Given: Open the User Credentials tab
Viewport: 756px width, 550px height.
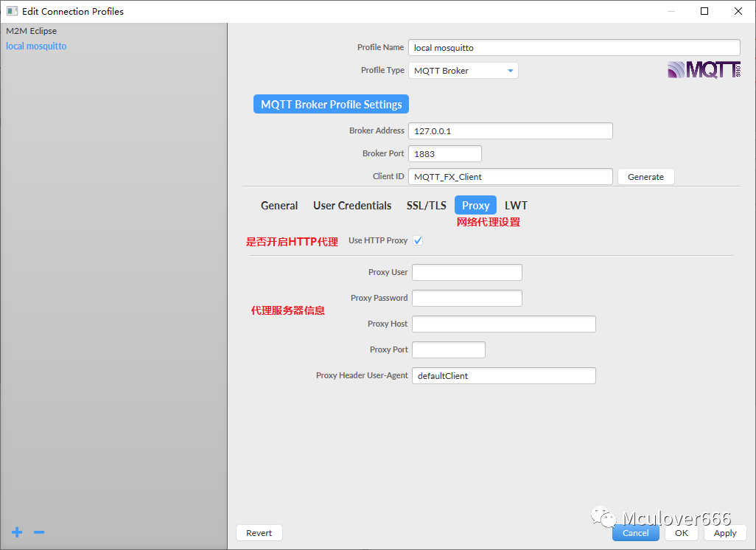Looking at the screenshot, I should pyautogui.click(x=352, y=206).
